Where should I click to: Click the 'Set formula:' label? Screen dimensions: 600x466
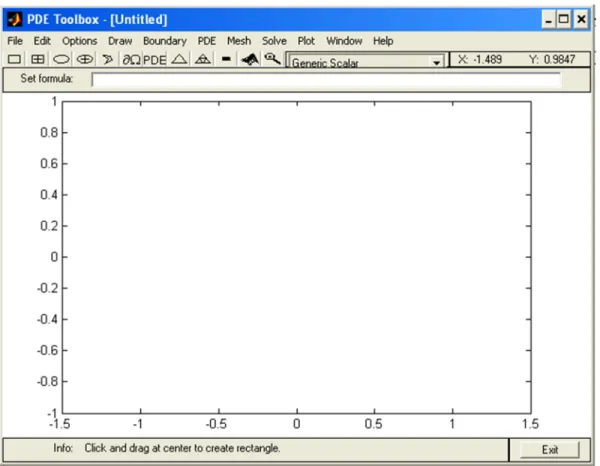(47, 78)
